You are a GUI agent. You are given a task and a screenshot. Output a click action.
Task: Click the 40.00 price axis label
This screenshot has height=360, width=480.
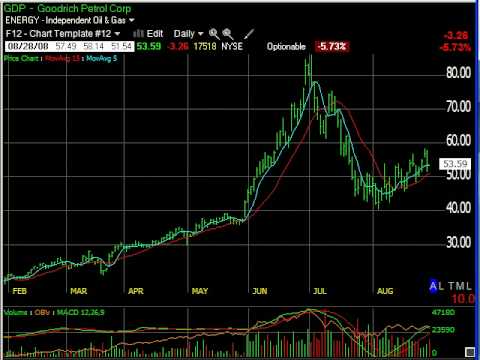point(458,208)
